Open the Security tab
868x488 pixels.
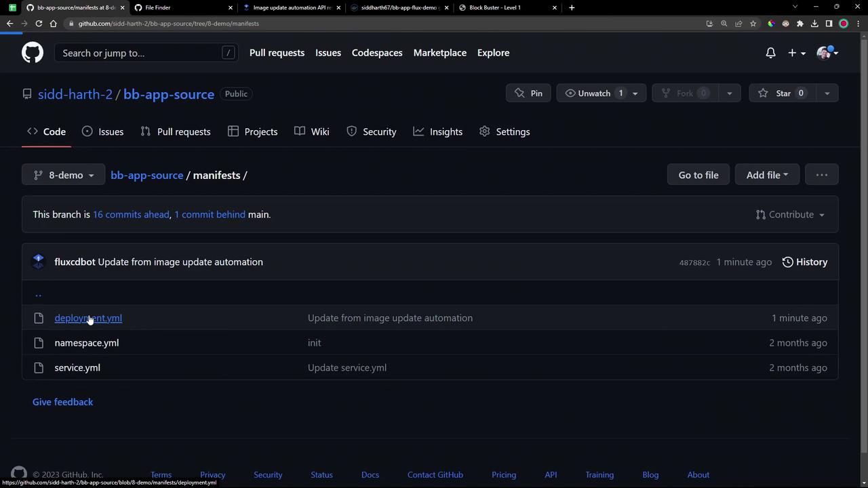click(372, 131)
